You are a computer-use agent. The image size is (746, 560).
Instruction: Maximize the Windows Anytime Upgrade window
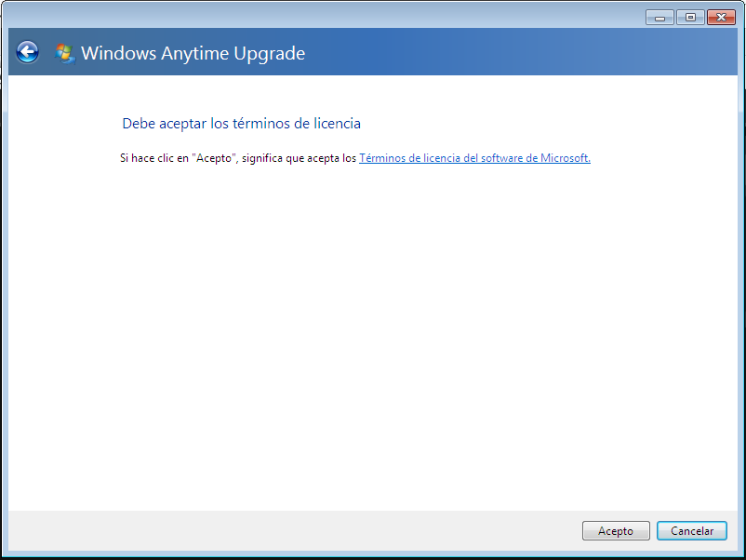click(690, 18)
